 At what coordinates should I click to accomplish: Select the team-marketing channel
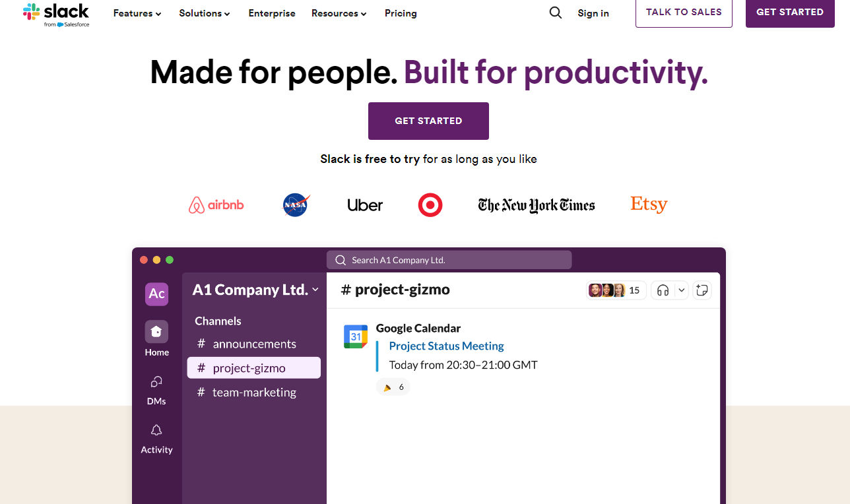coord(253,392)
